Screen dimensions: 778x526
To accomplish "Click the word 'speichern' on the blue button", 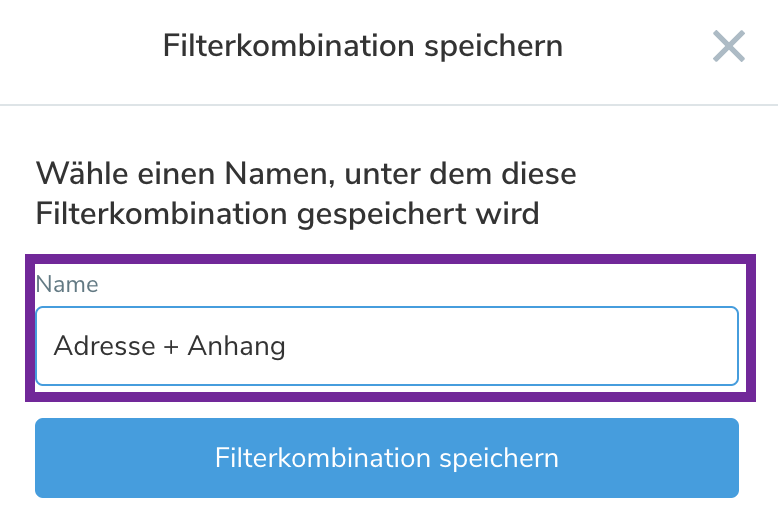I will pyautogui.click(x=499, y=458).
